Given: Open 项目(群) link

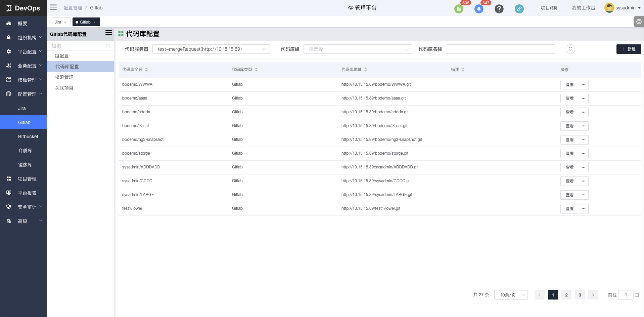Looking at the screenshot, I should click(549, 8).
